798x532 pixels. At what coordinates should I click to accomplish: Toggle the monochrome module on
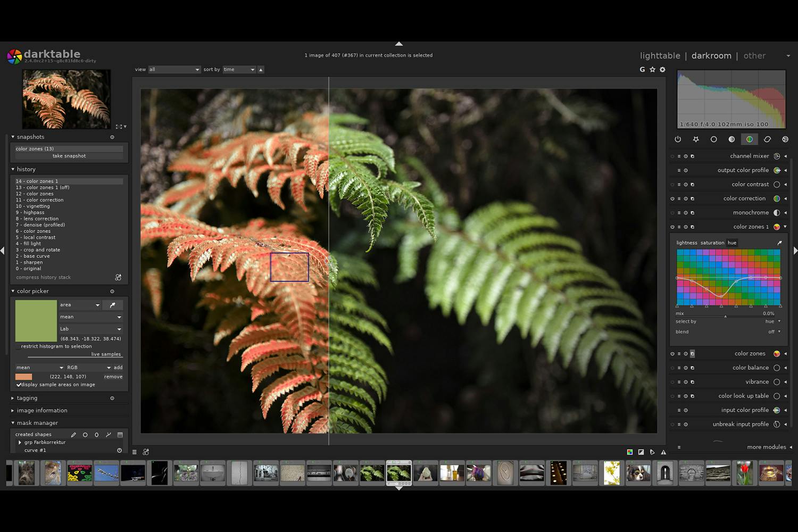pos(672,212)
